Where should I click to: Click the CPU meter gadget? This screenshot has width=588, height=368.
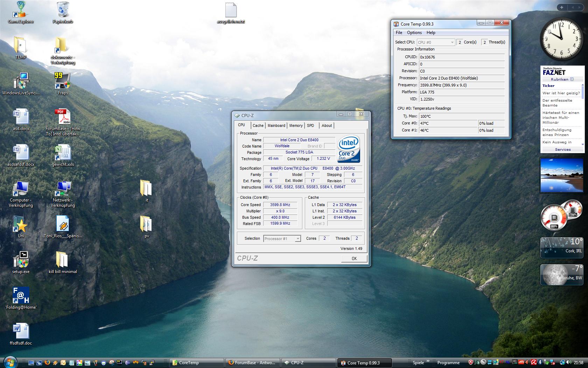pos(561,215)
